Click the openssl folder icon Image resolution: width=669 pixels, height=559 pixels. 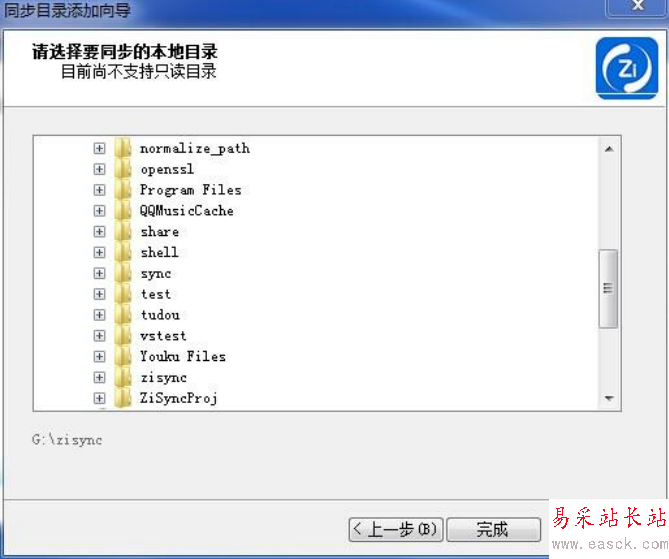coord(123,169)
